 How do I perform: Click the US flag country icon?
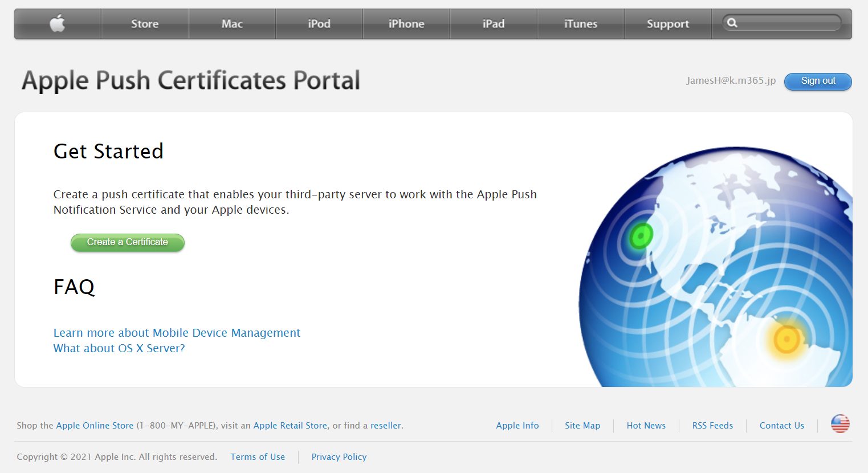840,424
